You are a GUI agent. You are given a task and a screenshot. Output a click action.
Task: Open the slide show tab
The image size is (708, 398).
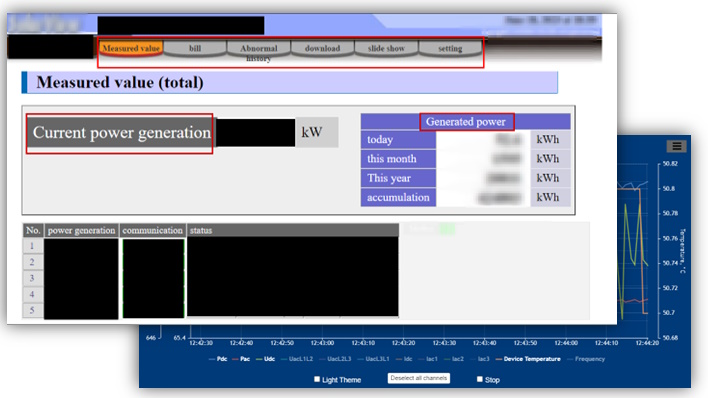pos(386,48)
